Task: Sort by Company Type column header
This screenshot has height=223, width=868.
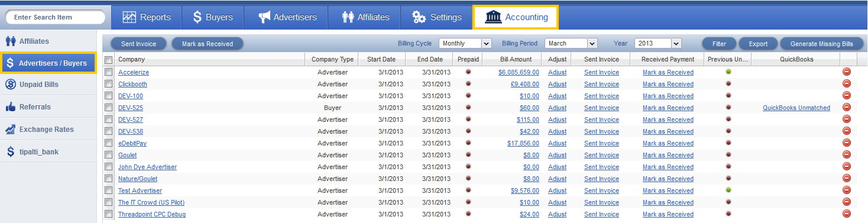Action: pos(332,59)
